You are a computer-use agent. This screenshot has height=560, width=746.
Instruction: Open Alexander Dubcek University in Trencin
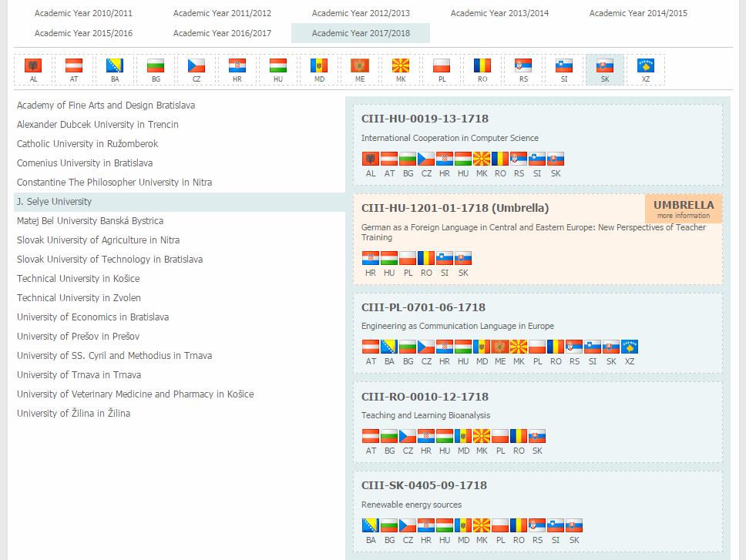(98, 125)
